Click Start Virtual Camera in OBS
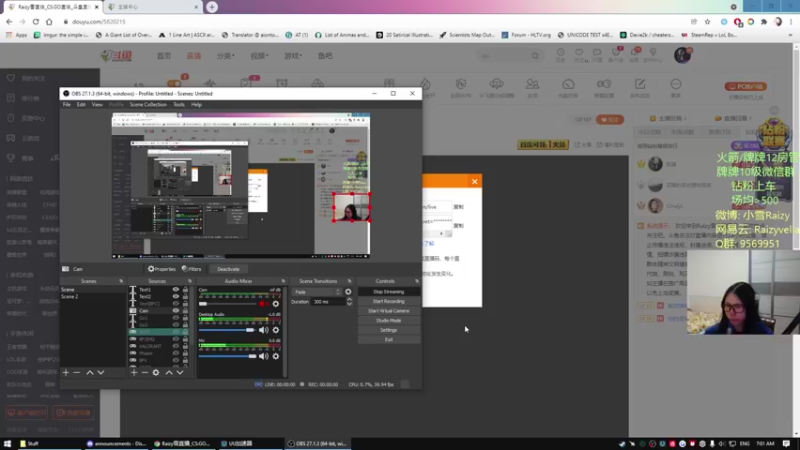The width and height of the screenshot is (800, 450). tap(389, 311)
